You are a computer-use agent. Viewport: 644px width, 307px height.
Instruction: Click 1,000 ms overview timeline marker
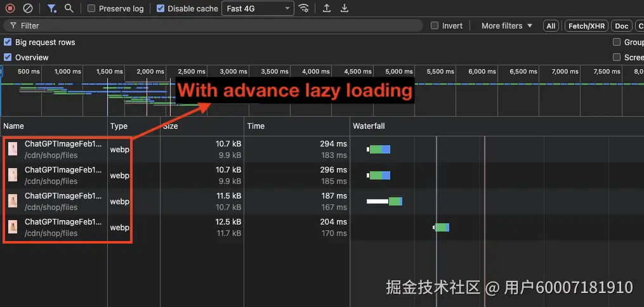pyautogui.click(x=68, y=72)
